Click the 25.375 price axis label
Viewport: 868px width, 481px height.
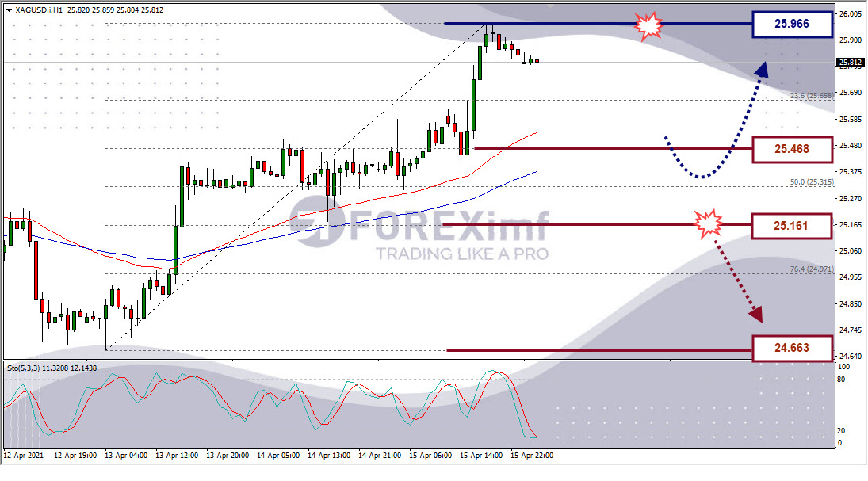tap(851, 172)
